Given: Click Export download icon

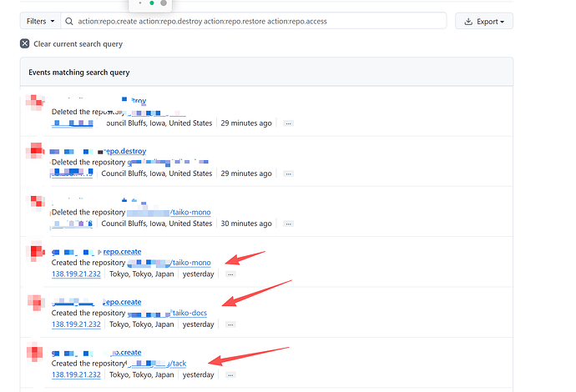Looking at the screenshot, I should click(x=468, y=22).
